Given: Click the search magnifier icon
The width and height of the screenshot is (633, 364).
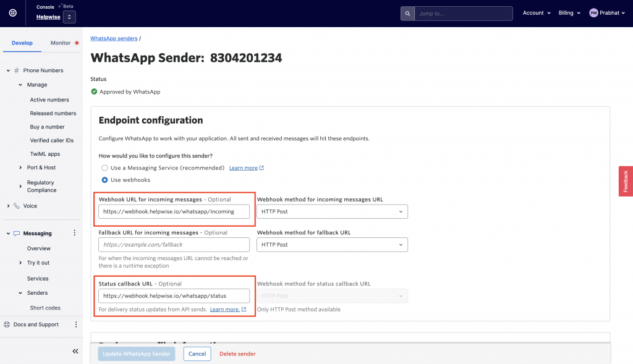Looking at the screenshot, I should tap(407, 14).
